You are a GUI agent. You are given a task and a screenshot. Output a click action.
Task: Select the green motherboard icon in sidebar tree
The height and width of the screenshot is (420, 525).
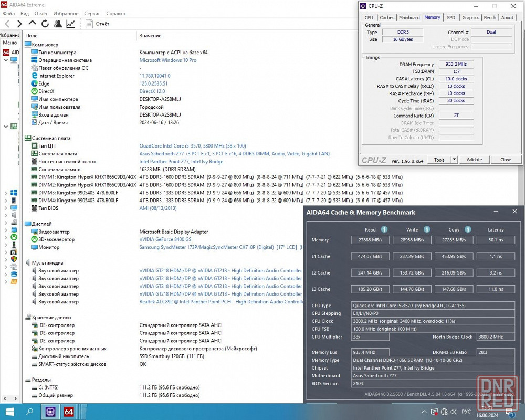(14, 127)
